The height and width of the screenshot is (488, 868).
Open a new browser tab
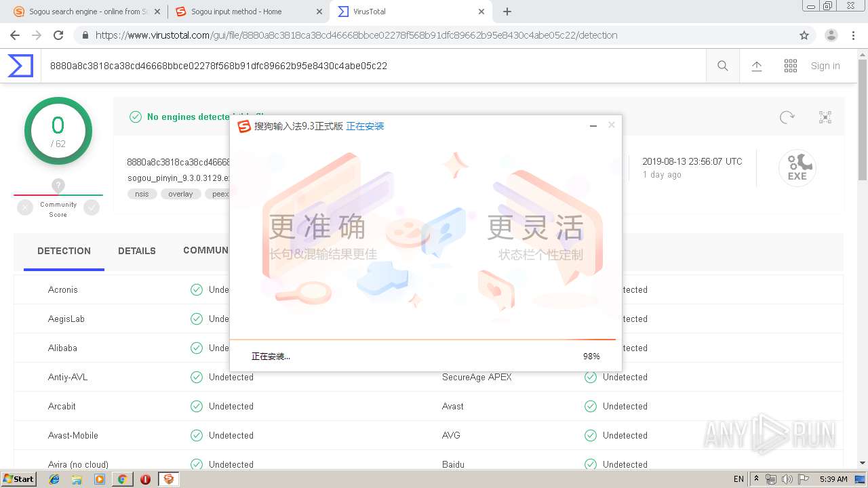click(507, 12)
